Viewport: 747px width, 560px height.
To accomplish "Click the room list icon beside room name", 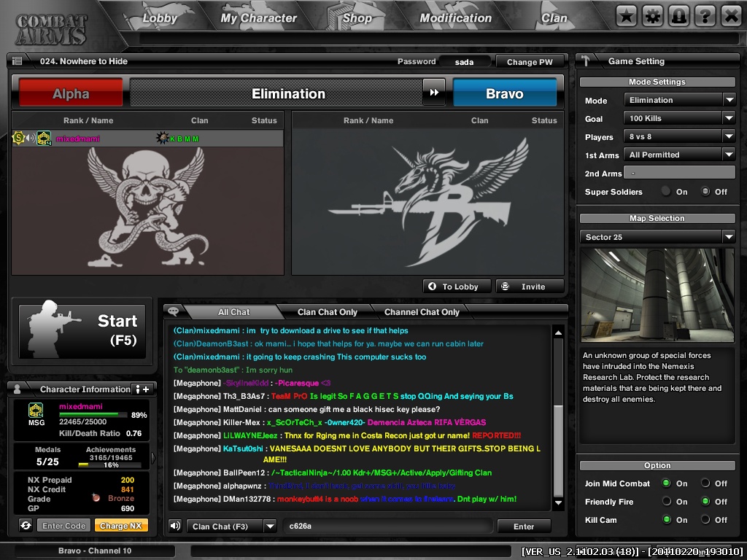I will pyautogui.click(x=18, y=61).
